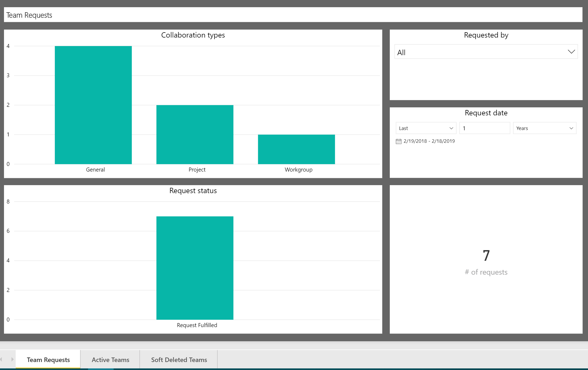The image size is (588, 370).
Task: Click the next page arrow beside tabs
Action: [x=12, y=359]
